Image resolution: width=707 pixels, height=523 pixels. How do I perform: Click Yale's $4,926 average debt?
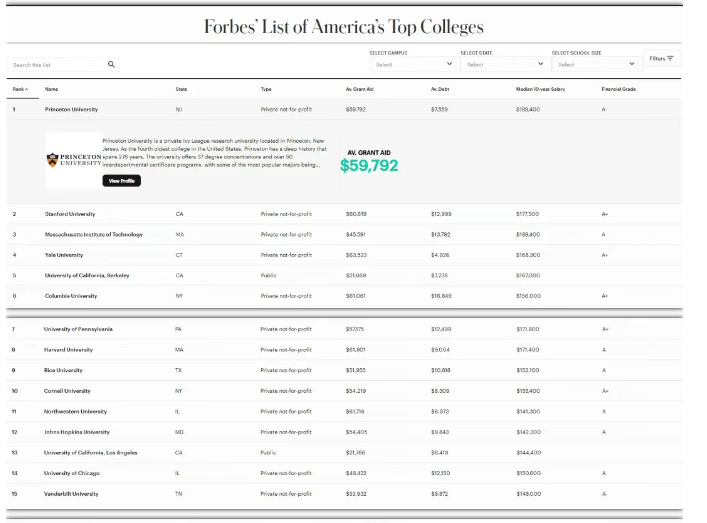[440, 255]
